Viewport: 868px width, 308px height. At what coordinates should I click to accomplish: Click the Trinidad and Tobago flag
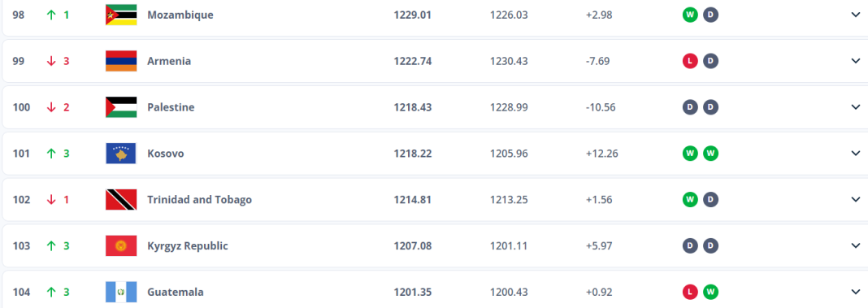(120, 199)
